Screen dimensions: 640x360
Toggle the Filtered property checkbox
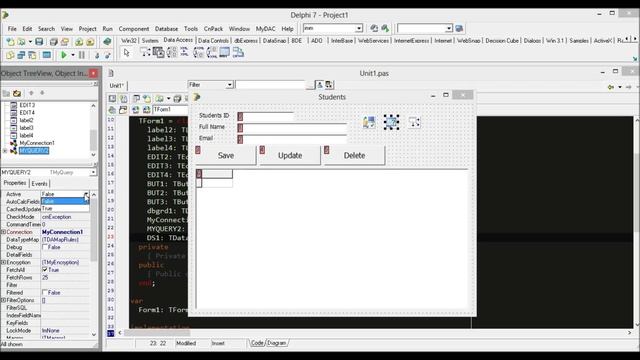(x=45, y=292)
